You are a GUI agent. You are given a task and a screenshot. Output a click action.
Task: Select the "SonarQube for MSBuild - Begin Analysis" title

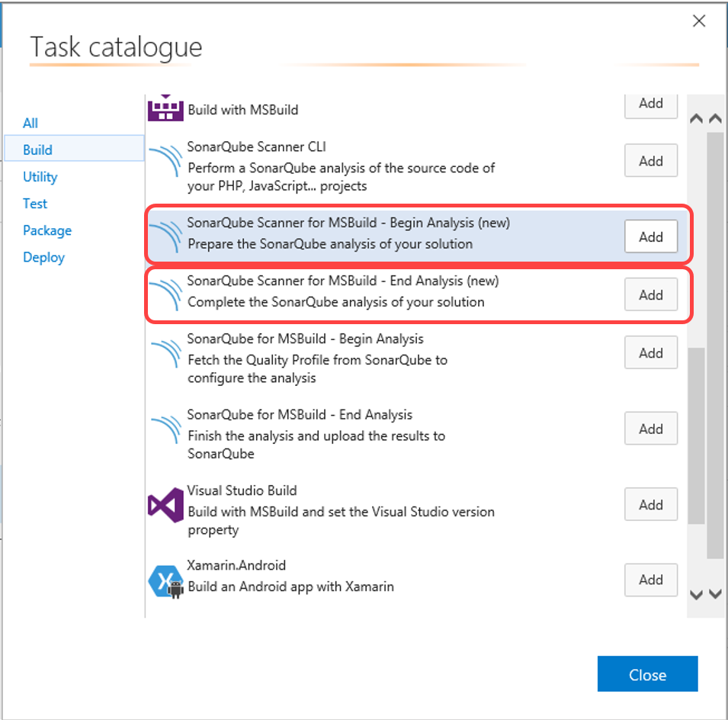pos(306,339)
